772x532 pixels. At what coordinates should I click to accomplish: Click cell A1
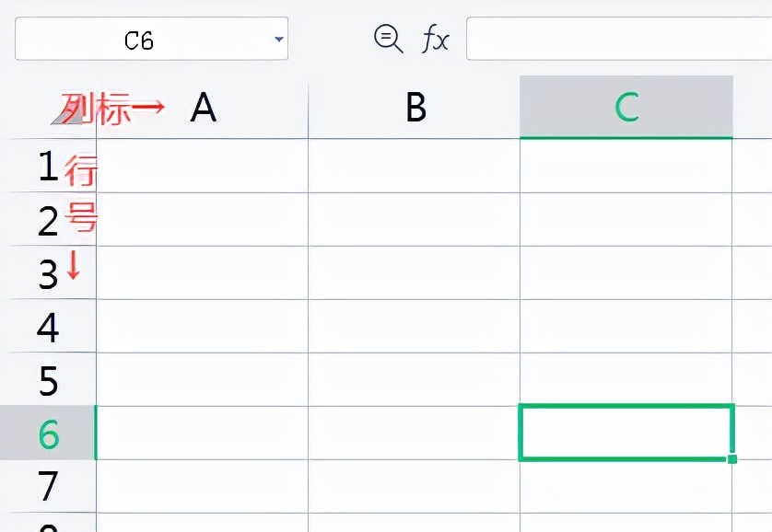203,167
